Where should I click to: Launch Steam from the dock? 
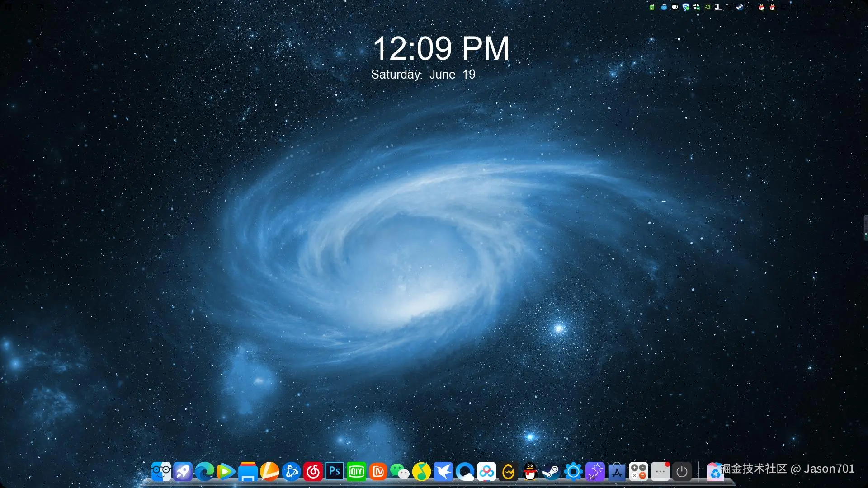(x=551, y=472)
